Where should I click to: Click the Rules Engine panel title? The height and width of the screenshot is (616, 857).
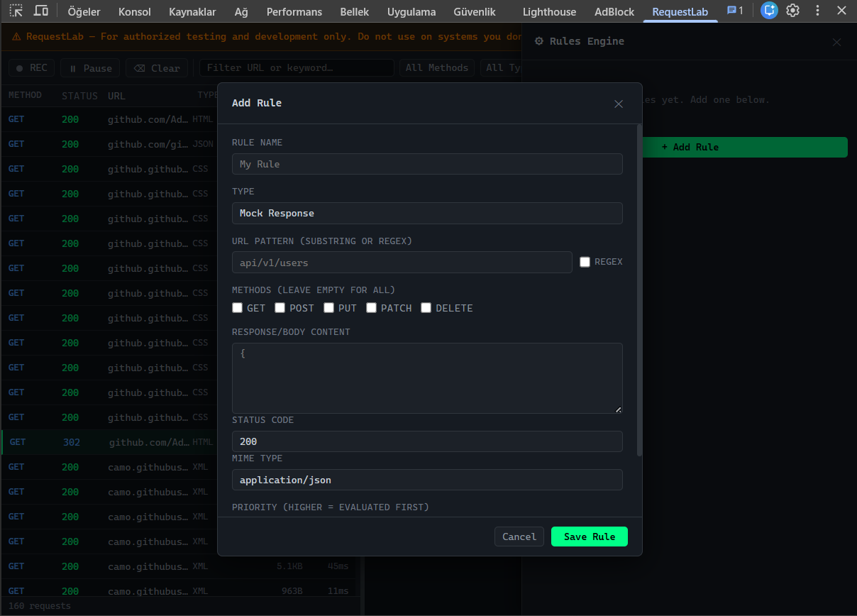pos(579,41)
